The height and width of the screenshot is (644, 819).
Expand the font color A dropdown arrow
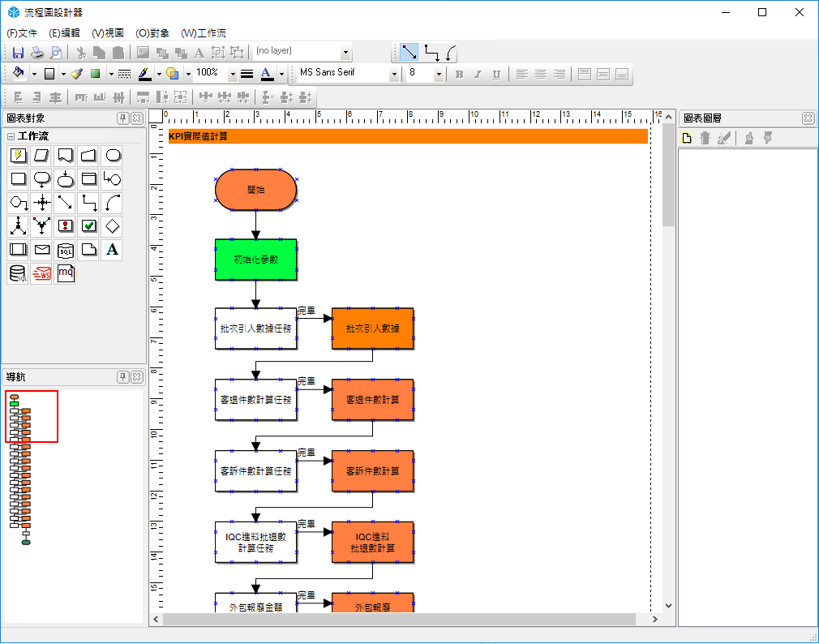pos(281,74)
